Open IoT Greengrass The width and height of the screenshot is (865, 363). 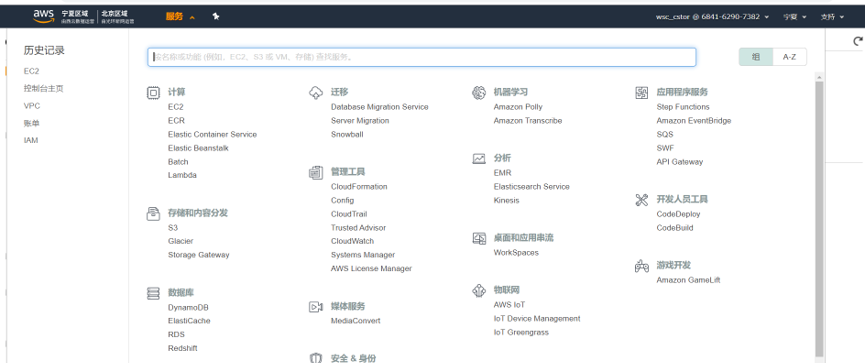(x=521, y=332)
